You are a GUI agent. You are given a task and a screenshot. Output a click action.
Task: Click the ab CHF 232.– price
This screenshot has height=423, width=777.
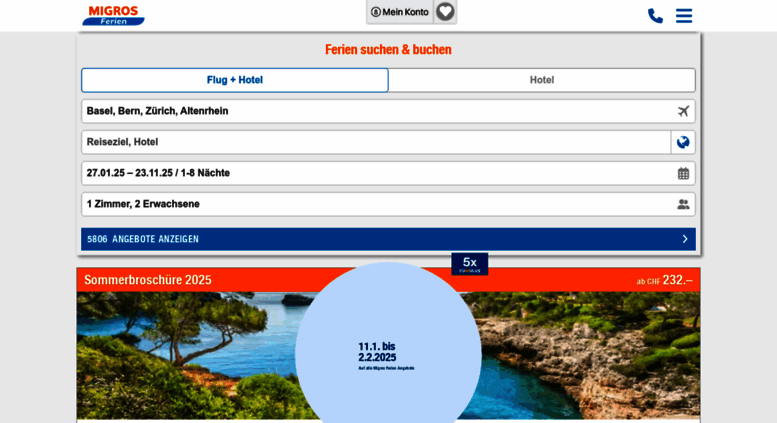coord(664,280)
